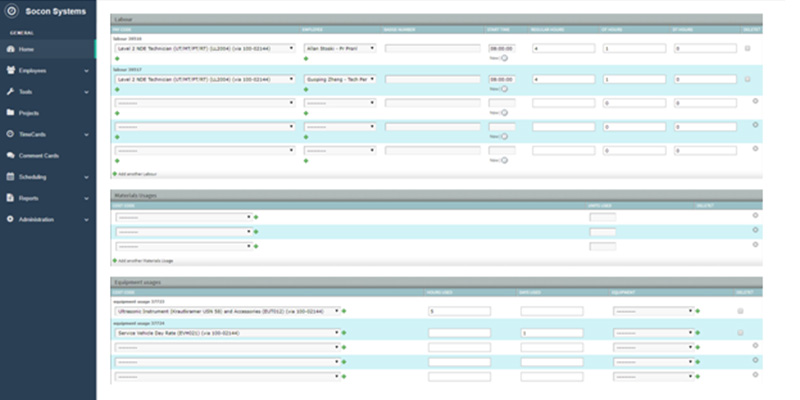Open pay code dropdown for labour 39517
800x400 pixels.
(x=205, y=79)
